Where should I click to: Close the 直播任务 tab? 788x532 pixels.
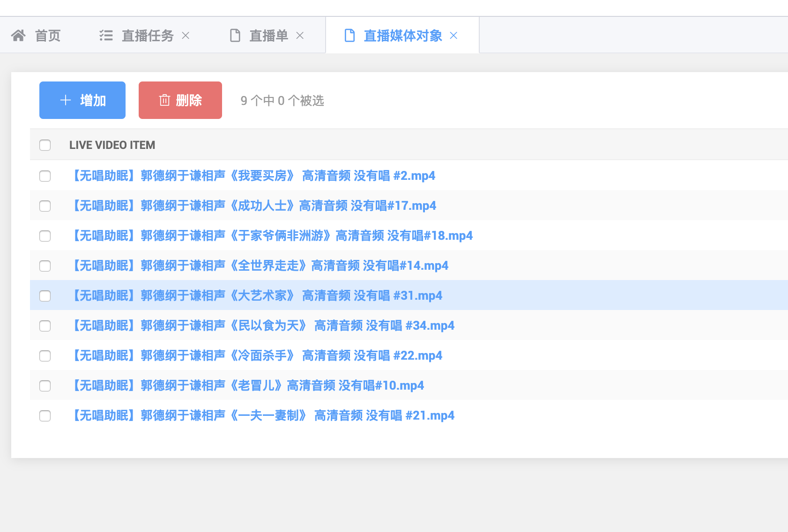coord(186,36)
